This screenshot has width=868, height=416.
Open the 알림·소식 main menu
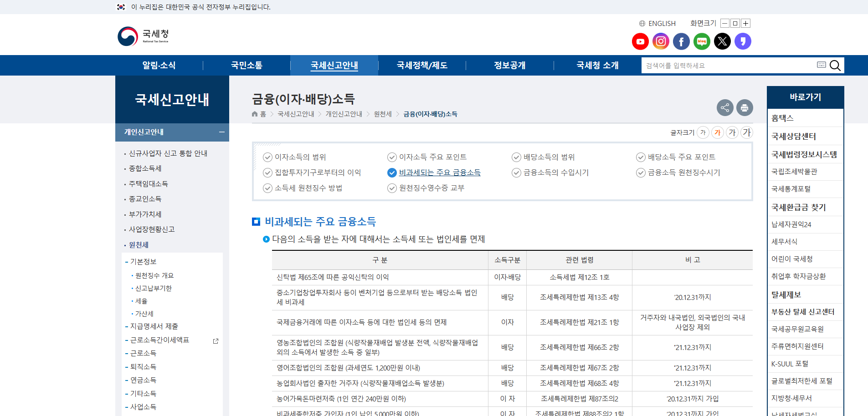tap(159, 66)
